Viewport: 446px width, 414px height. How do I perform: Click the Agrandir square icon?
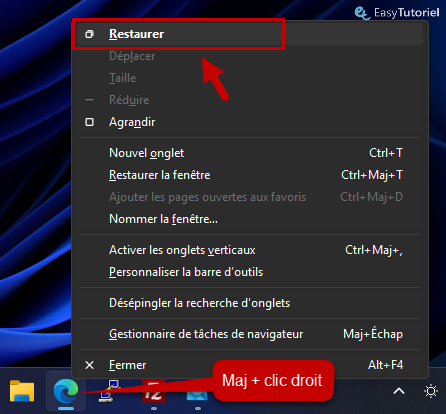(89, 122)
